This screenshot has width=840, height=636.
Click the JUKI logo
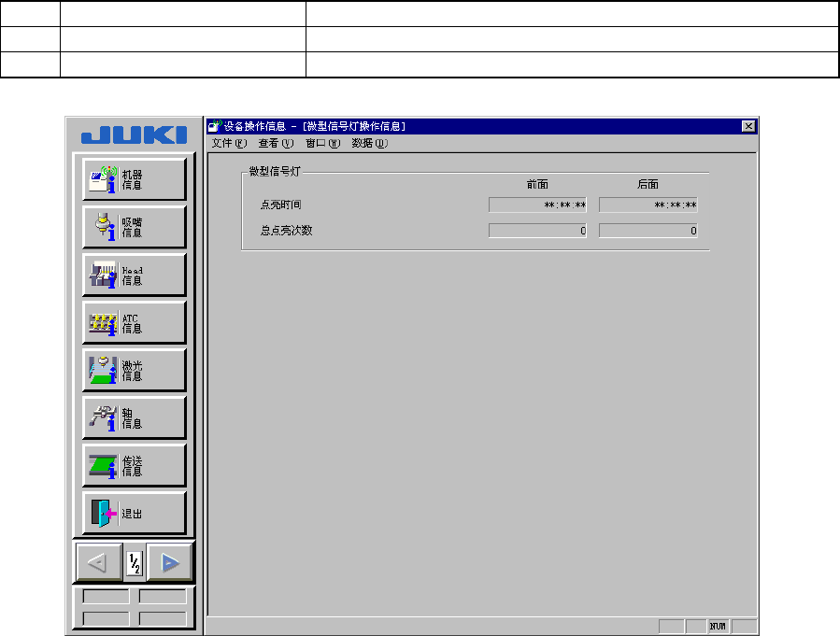134,134
